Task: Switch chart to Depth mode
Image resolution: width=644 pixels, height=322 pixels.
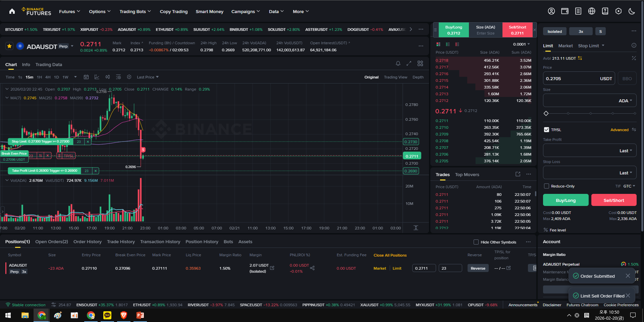Action: 418,77
